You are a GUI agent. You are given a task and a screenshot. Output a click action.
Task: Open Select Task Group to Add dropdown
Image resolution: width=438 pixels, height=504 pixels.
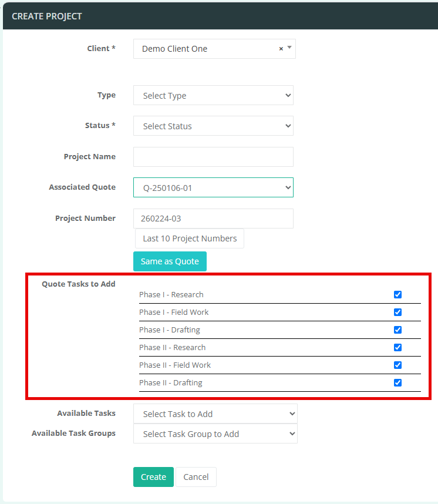coord(215,434)
